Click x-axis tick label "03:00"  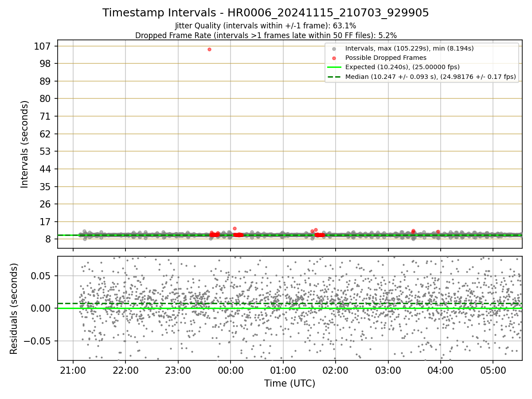(388, 370)
